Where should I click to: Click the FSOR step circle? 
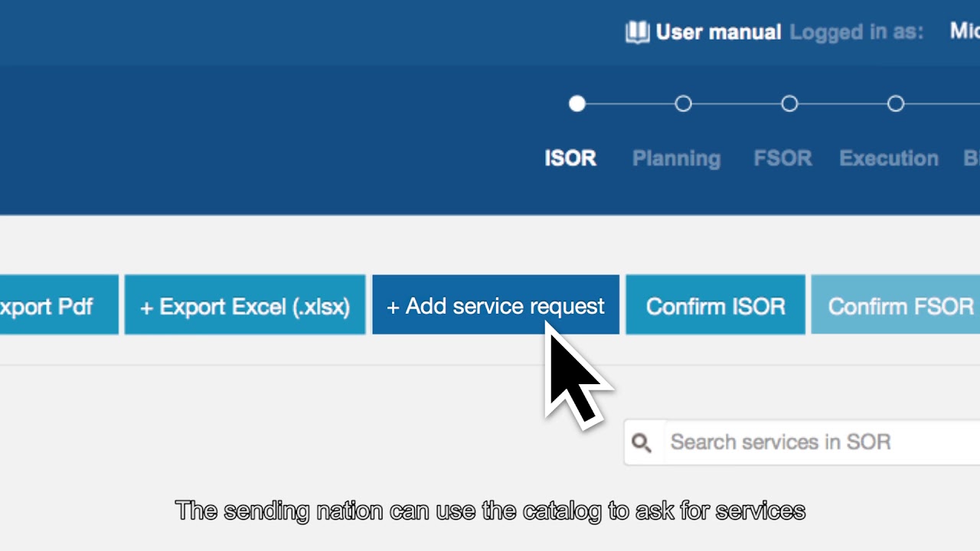point(789,104)
